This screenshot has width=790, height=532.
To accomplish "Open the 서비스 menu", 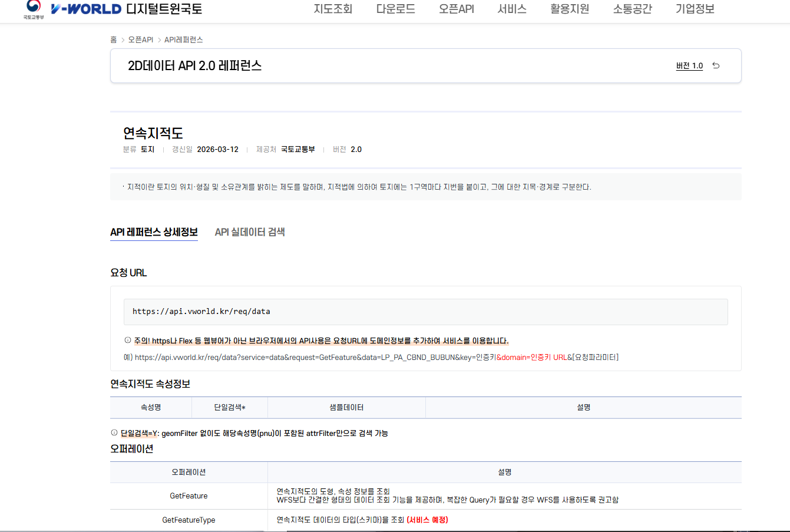I will point(512,9).
